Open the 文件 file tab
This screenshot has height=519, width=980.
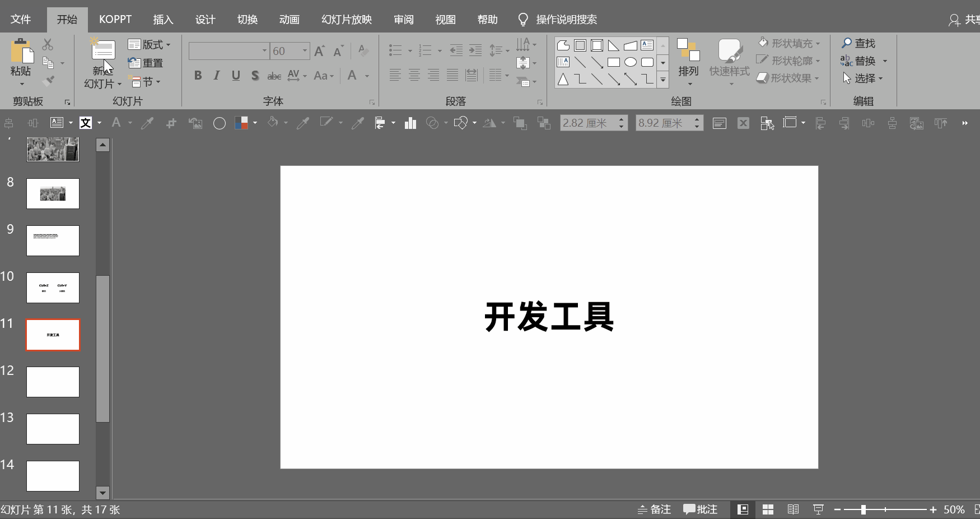point(21,20)
